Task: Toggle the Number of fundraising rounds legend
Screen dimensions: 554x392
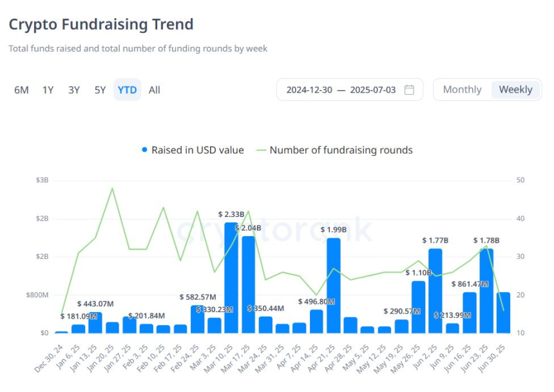Action: [x=341, y=150]
